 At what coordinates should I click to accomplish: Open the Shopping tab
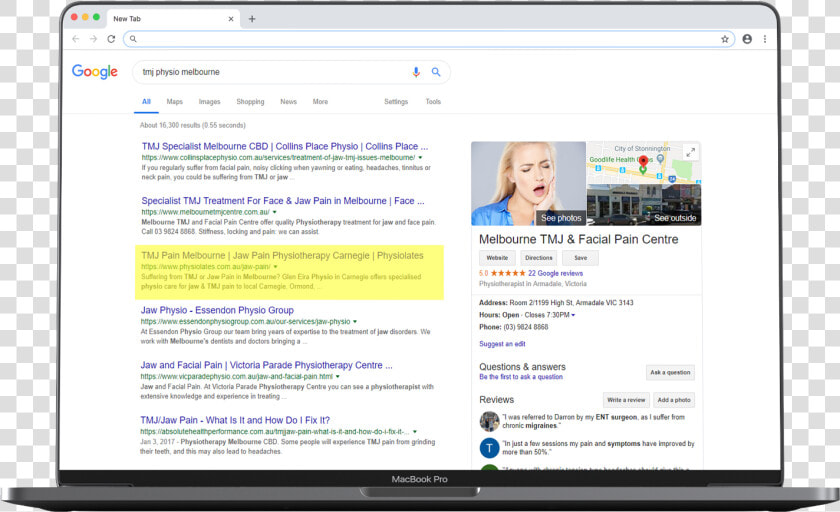point(250,102)
